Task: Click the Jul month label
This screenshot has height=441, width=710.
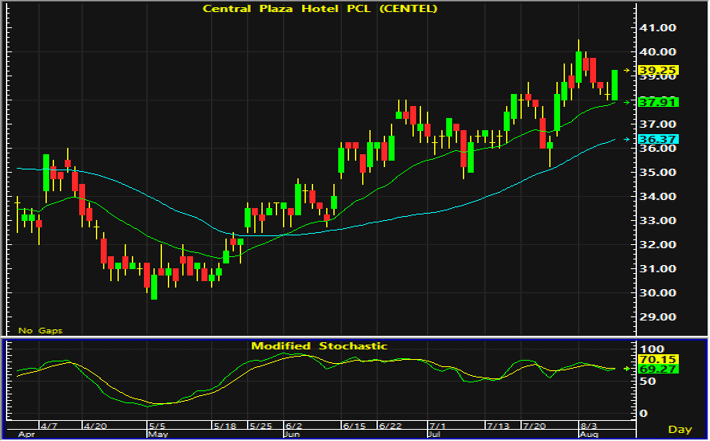Action: coord(434,434)
